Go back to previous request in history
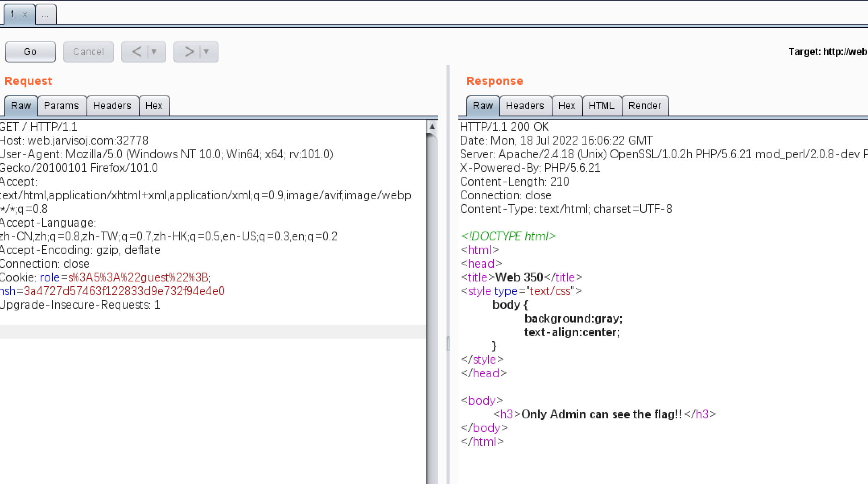 137,52
